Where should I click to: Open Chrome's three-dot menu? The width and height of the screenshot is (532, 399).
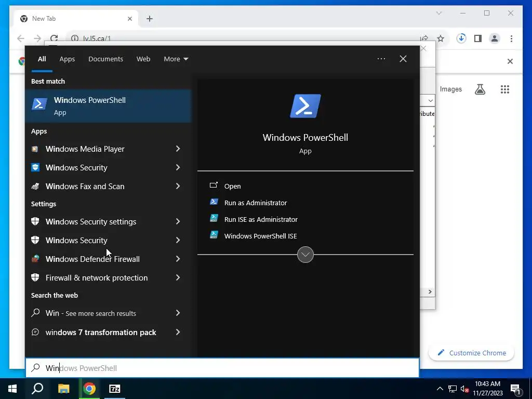tap(511, 38)
